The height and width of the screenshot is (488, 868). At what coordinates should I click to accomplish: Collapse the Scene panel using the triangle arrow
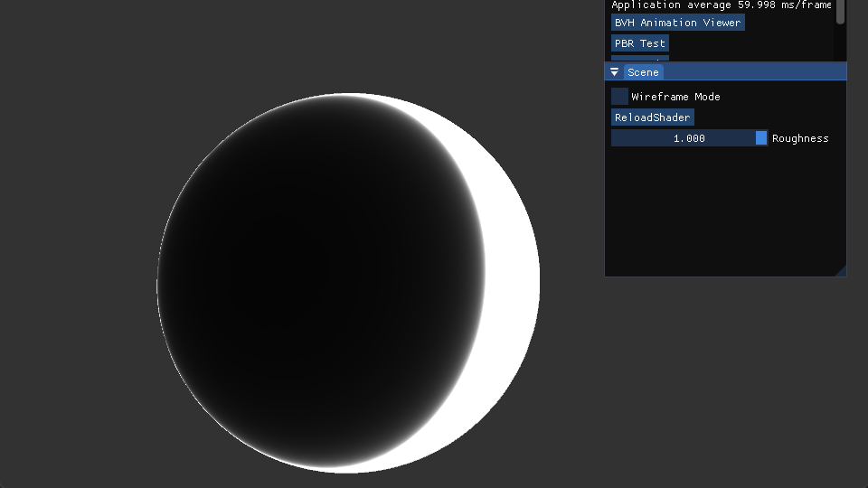615,72
